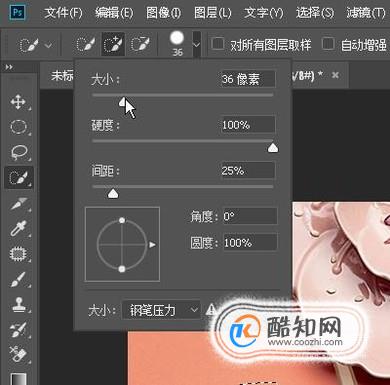Click the warning triangle beside 钢笔压力
The height and width of the screenshot is (385, 390).
point(211,310)
